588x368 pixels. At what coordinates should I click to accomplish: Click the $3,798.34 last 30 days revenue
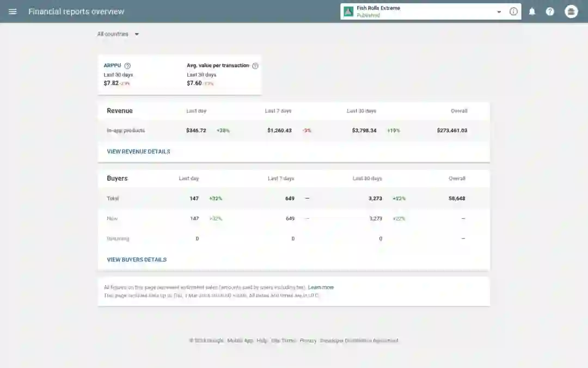pyautogui.click(x=364, y=131)
